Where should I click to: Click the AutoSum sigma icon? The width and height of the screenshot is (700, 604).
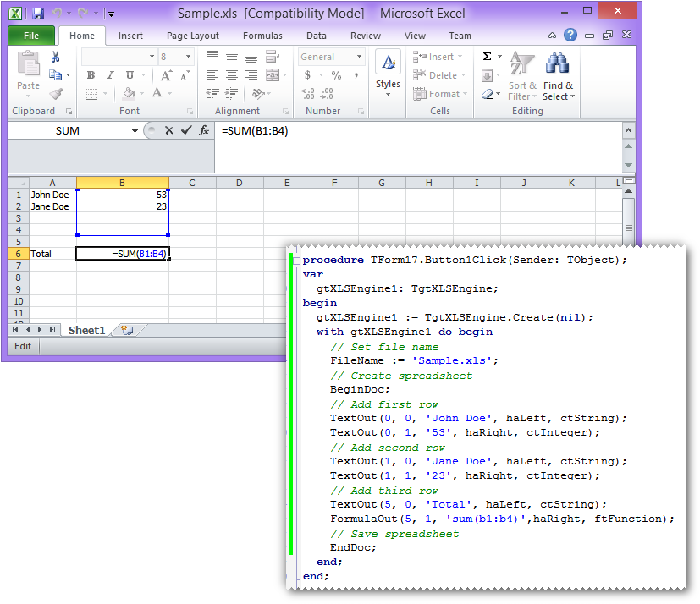pyautogui.click(x=487, y=56)
